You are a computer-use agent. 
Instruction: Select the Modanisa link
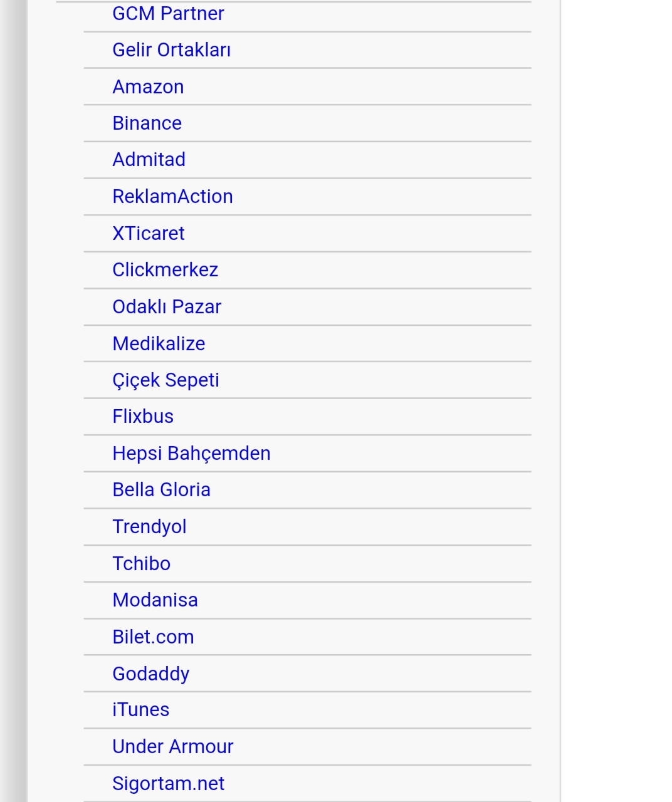point(155,600)
